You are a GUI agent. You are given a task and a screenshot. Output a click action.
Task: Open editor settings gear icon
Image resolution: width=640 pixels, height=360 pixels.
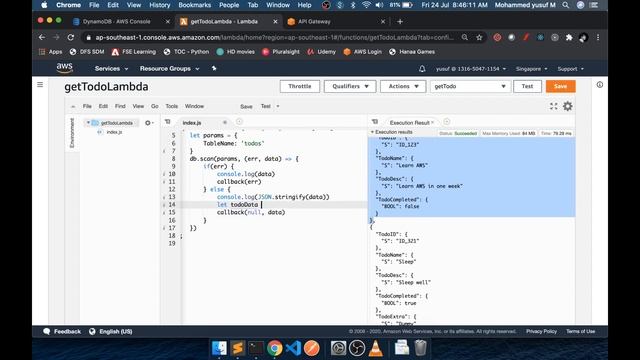(567, 106)
